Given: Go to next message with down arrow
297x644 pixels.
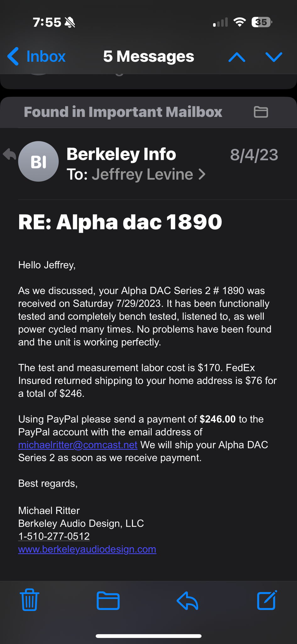Looking at the screenshot, I should coord(274,57).
